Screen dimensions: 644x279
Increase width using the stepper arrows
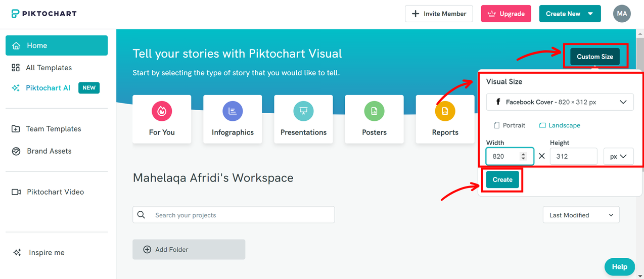pyautogui.click(x=523, y=154)
